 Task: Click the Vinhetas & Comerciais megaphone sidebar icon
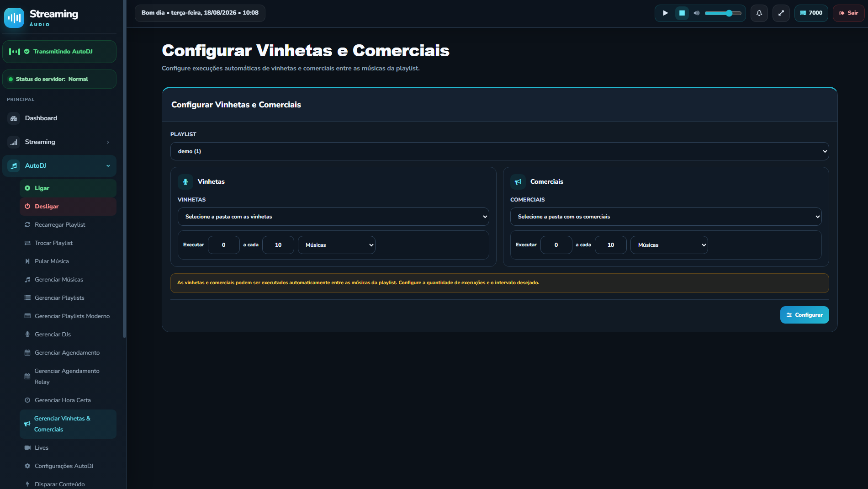click(x=27, y=424)
